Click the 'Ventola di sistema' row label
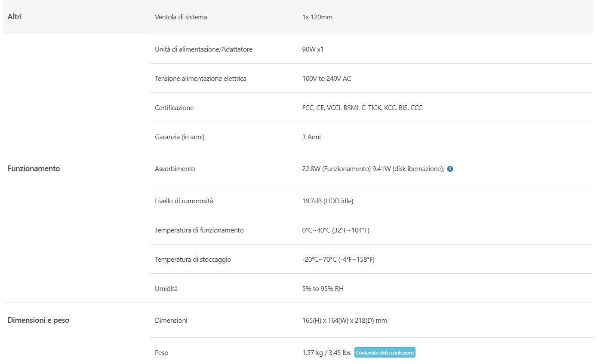Screen dimensions: 597x364 click(x=181, y=17)
